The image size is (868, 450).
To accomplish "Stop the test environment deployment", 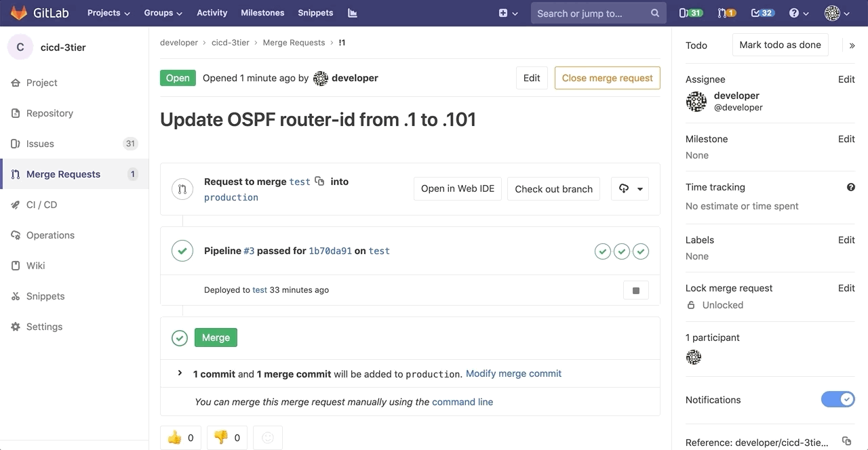I will [635, 290].
